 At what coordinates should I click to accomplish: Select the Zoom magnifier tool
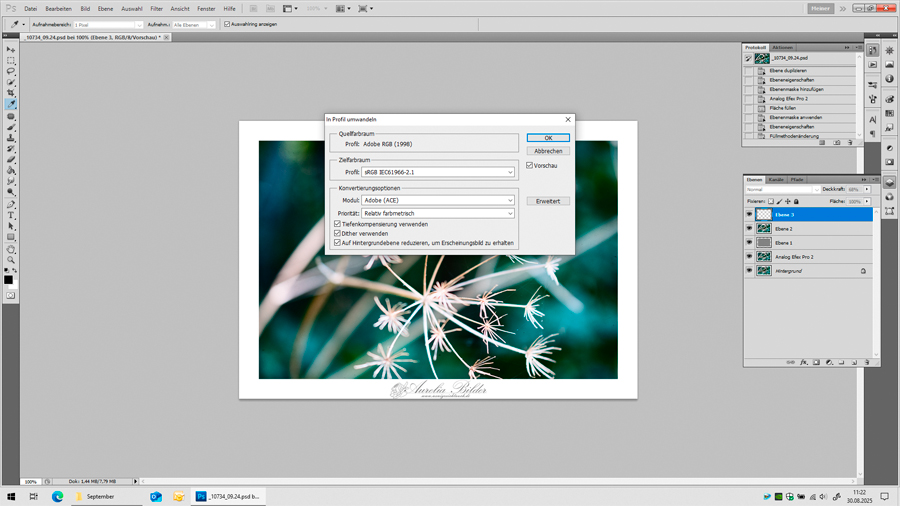click(11, 260)
